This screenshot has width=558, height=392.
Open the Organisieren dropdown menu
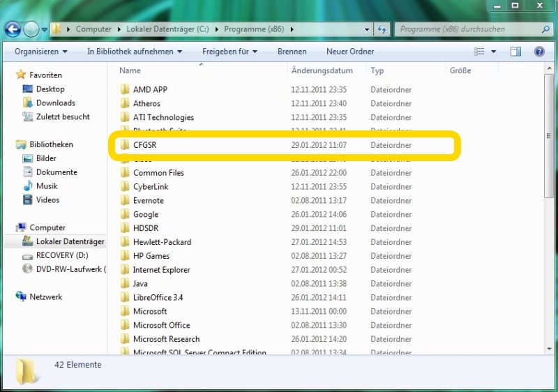(41, 52)
